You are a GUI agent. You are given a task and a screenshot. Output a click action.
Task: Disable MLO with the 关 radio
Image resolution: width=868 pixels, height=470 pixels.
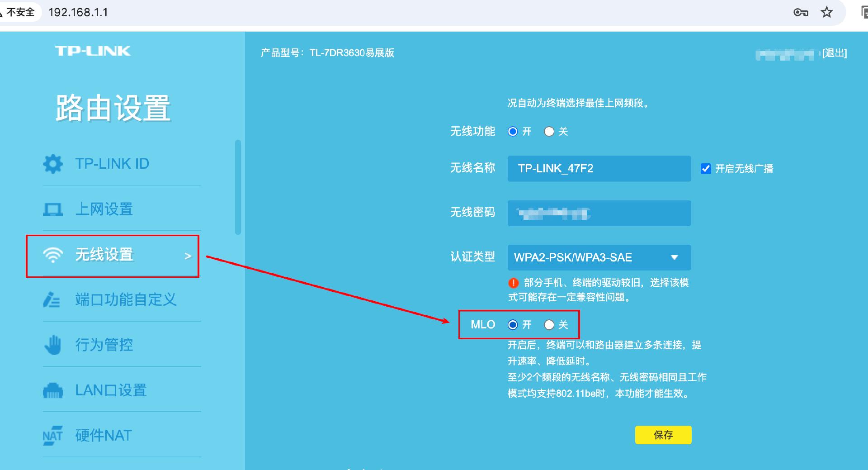(549, 325)
